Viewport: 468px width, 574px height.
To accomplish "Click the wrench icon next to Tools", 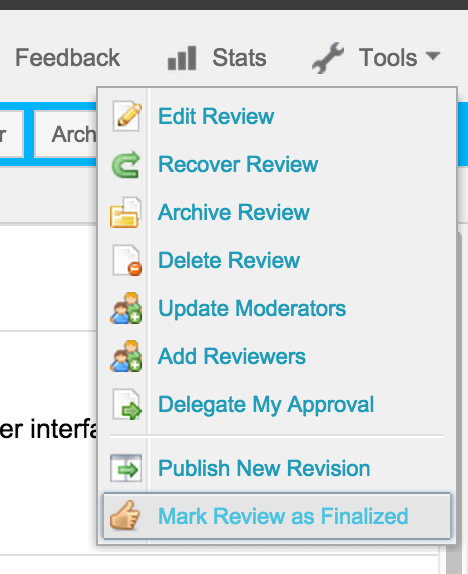I will click(328, 57).
